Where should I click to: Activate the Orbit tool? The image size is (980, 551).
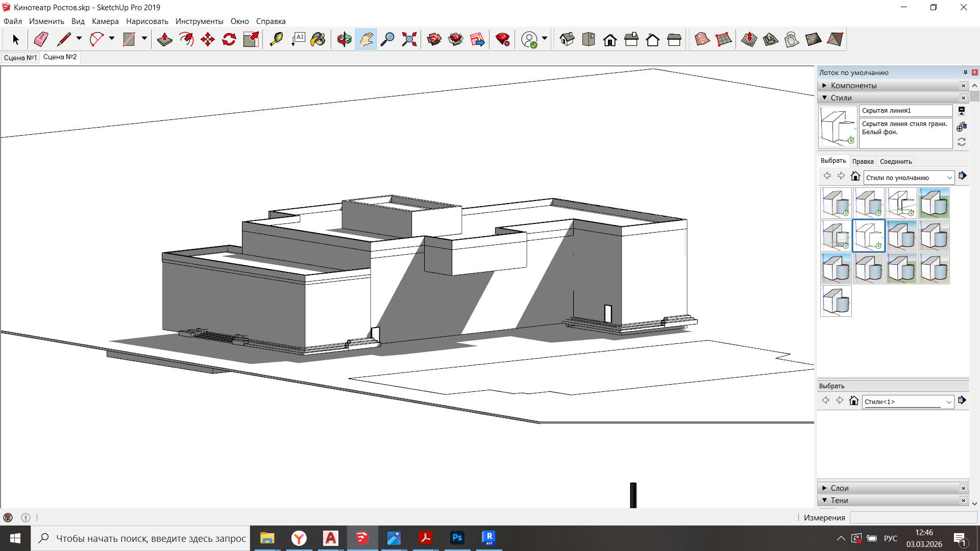coord(345,39)
